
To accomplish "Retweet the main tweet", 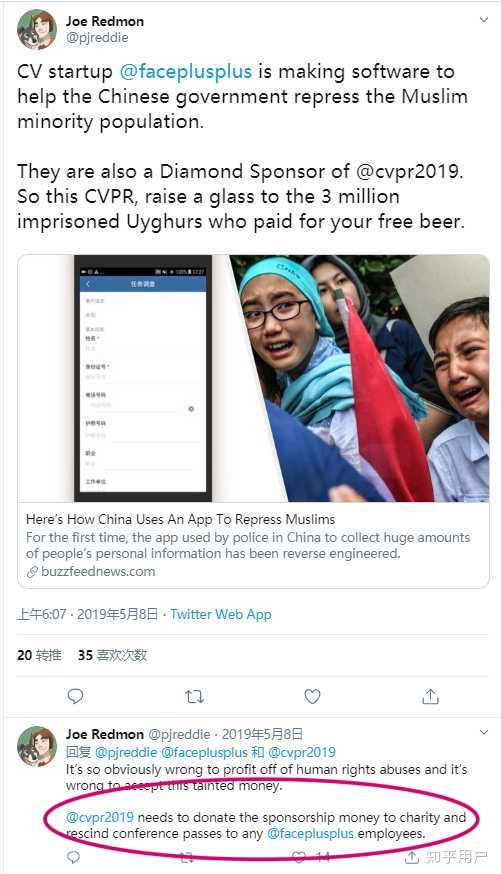I will coord(194,696).
